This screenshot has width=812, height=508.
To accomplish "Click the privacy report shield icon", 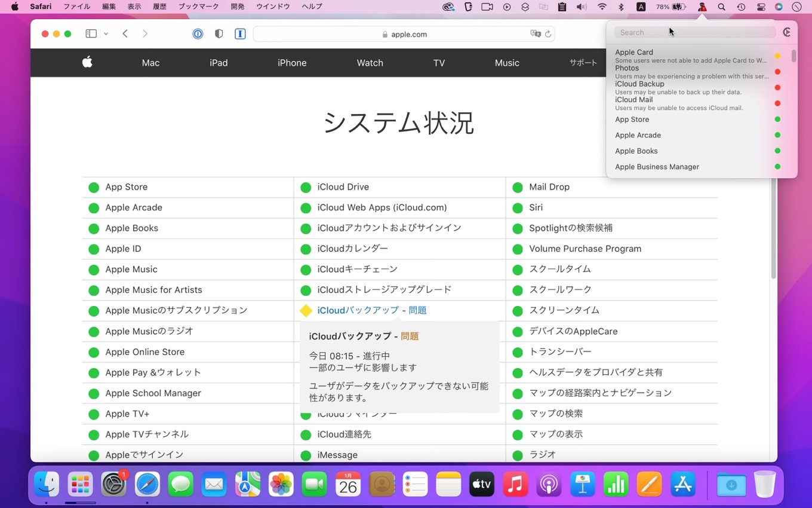I will 219,34.
